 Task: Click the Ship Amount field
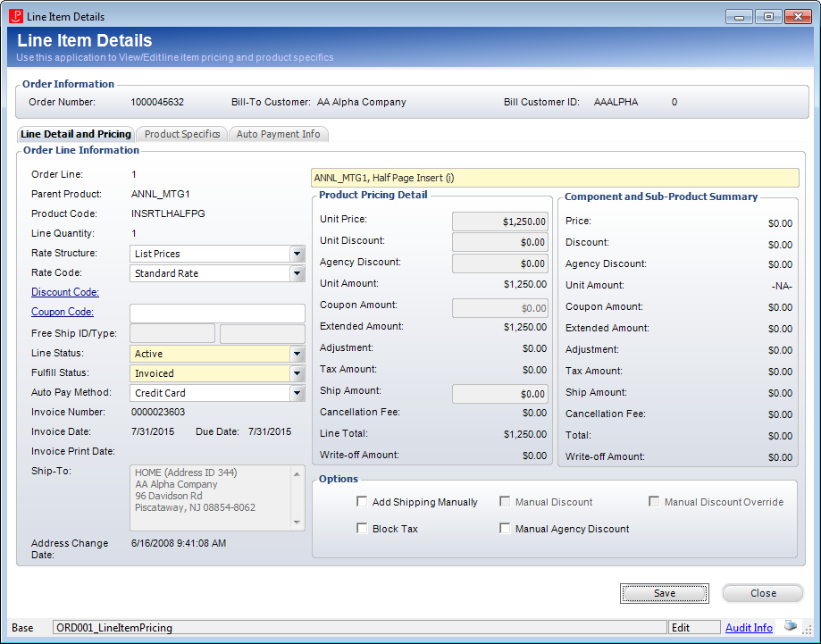[500, 394]
